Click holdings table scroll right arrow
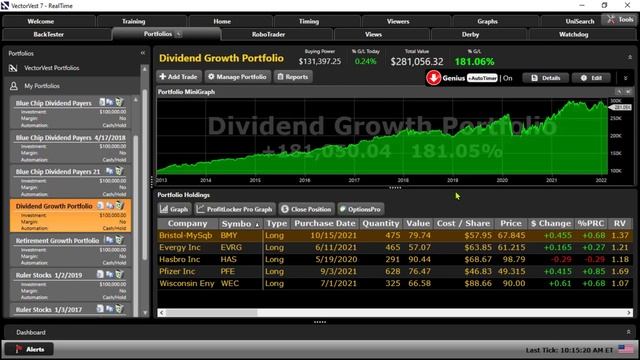640x360 pixels. pos(629,313)
